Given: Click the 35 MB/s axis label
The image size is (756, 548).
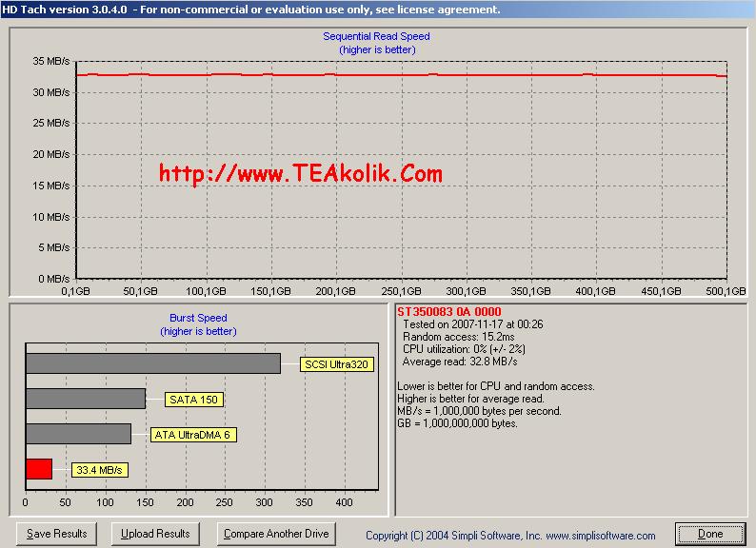Looking at the screenshot, I should [x=51, y=61].
